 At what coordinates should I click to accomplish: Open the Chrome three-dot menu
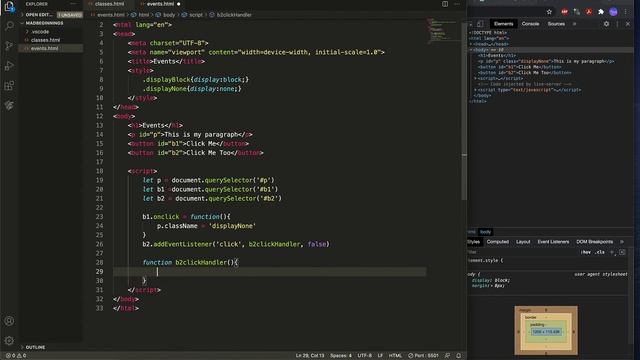point(626,12)
